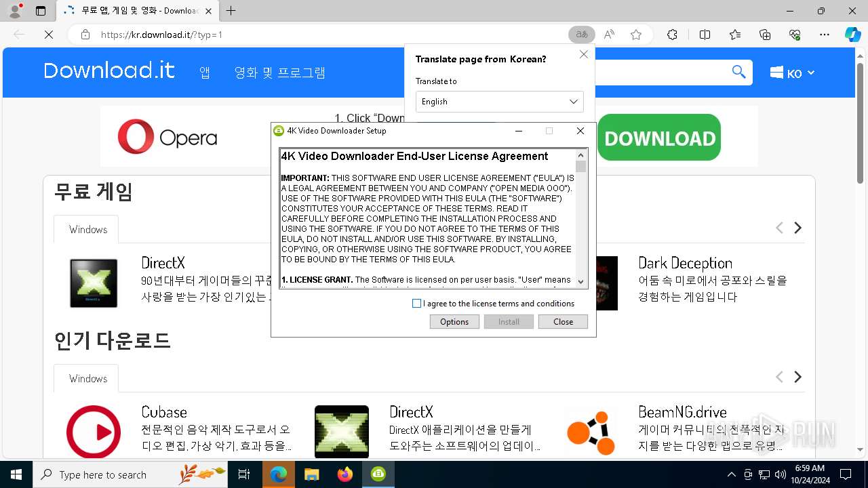Click the site search magnifier icon
The width and height of the screenshot is (868, 488).
click(738, 72)
